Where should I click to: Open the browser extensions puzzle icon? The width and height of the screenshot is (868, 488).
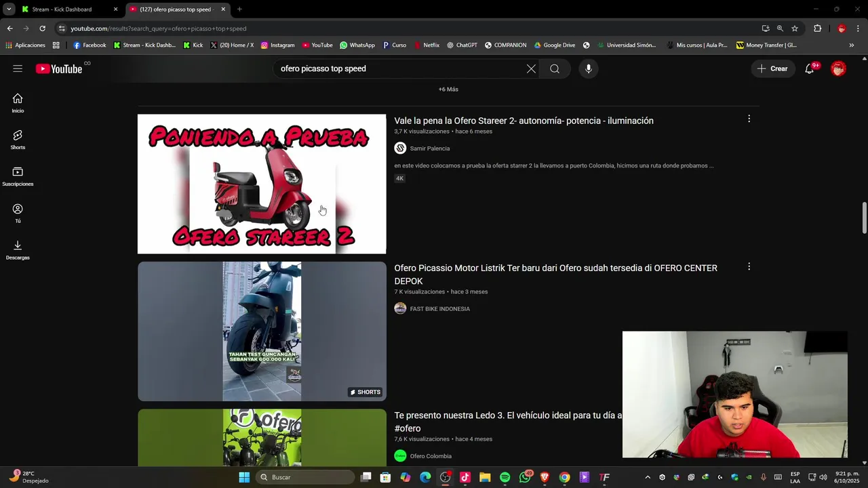click(817, 28)
